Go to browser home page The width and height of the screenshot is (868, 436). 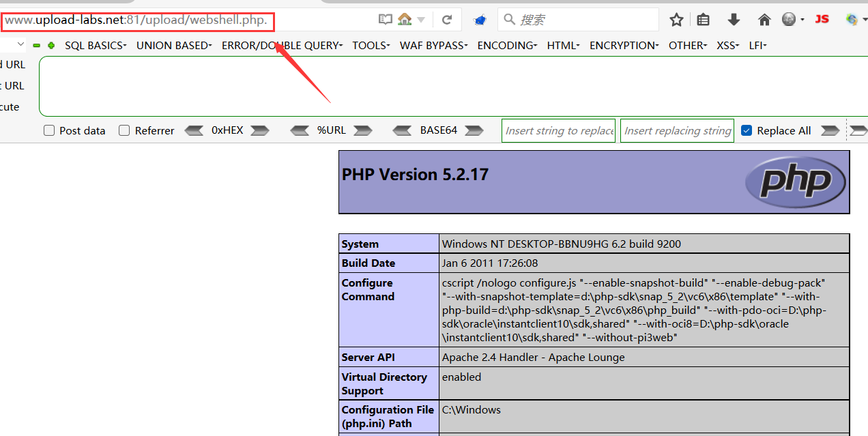(764, 20)
